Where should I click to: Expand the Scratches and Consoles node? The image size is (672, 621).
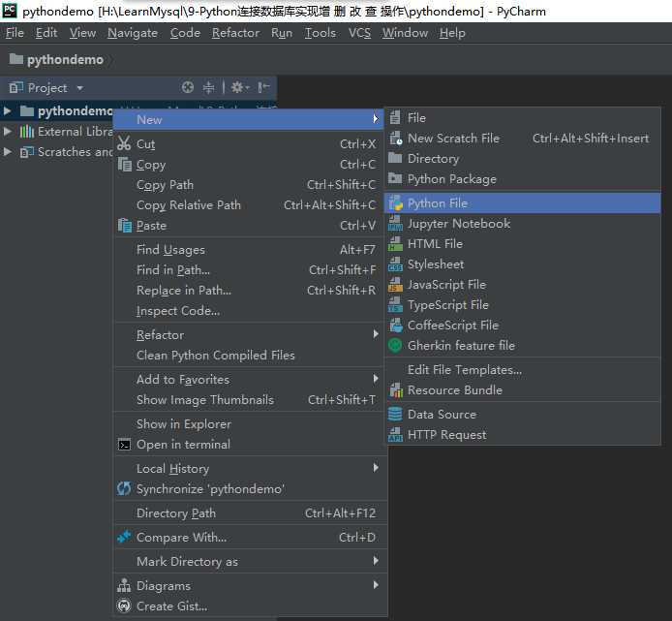coord(8,151)
